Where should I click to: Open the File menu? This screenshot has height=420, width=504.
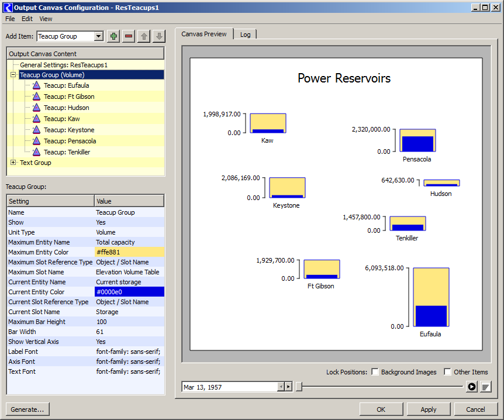coord(10,19)
